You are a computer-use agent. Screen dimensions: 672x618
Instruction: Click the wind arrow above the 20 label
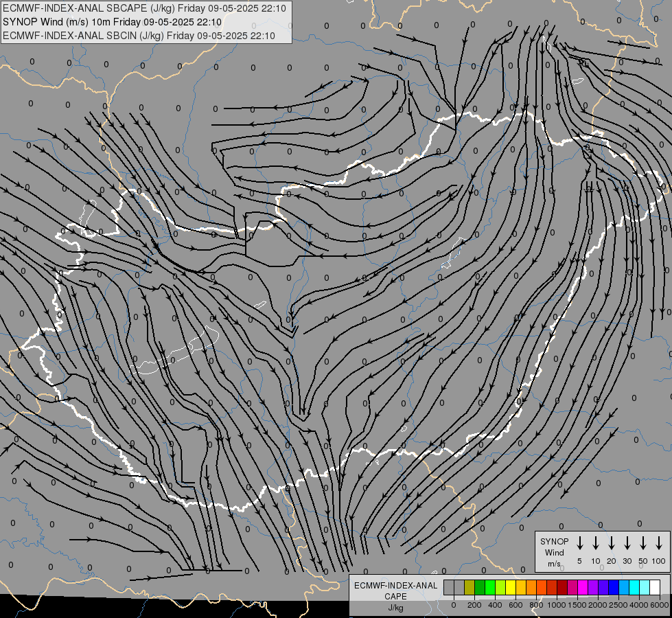[611, 542]
